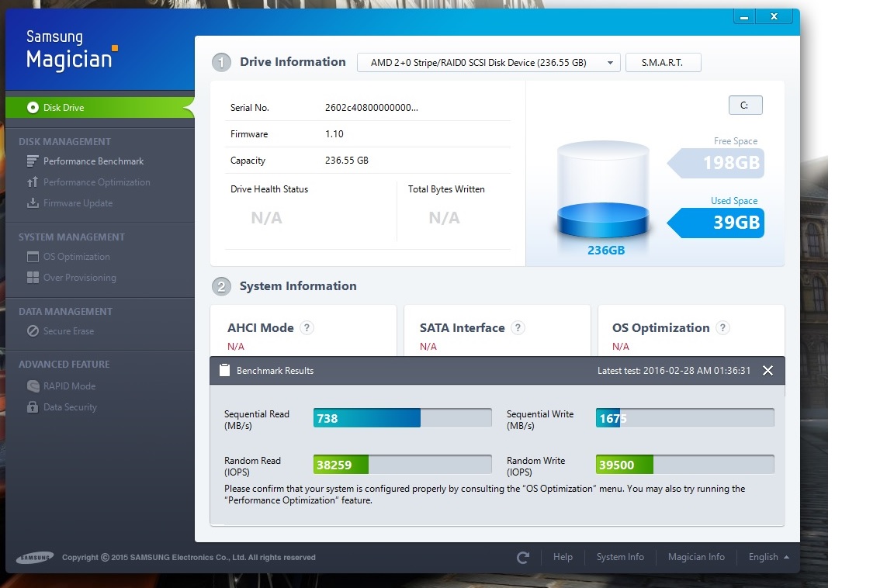Close the Samsung Magician window
The image size is (894, 588).
[774, 16]
